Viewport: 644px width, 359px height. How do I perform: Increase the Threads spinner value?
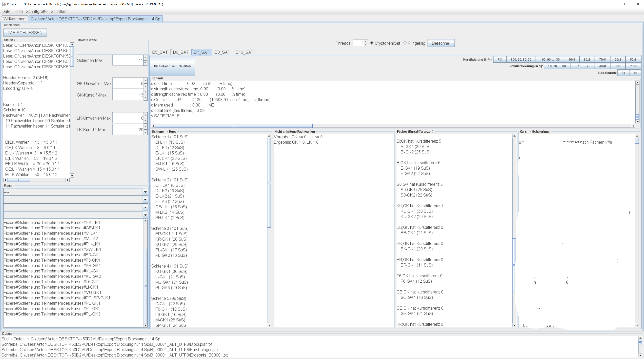point(366,41)
